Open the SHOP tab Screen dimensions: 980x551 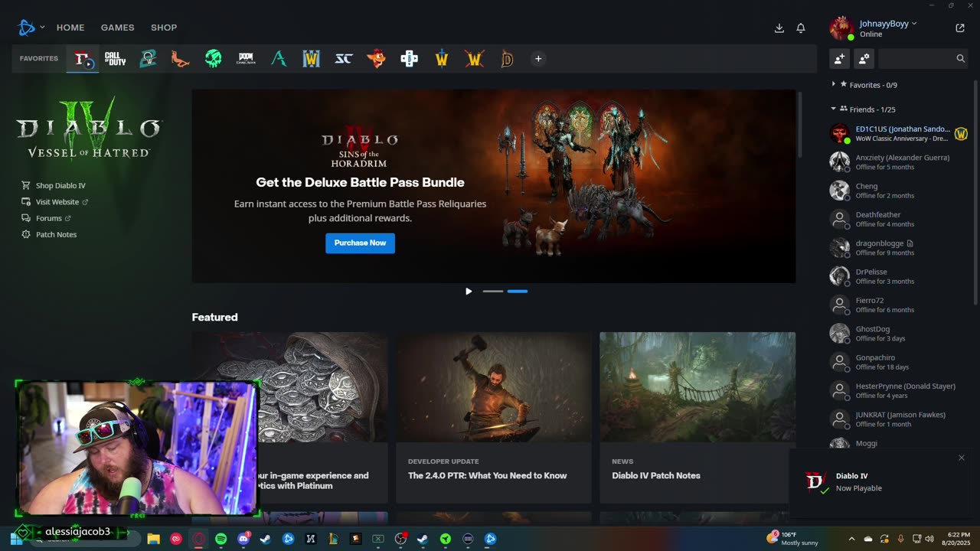coord(164,28)
